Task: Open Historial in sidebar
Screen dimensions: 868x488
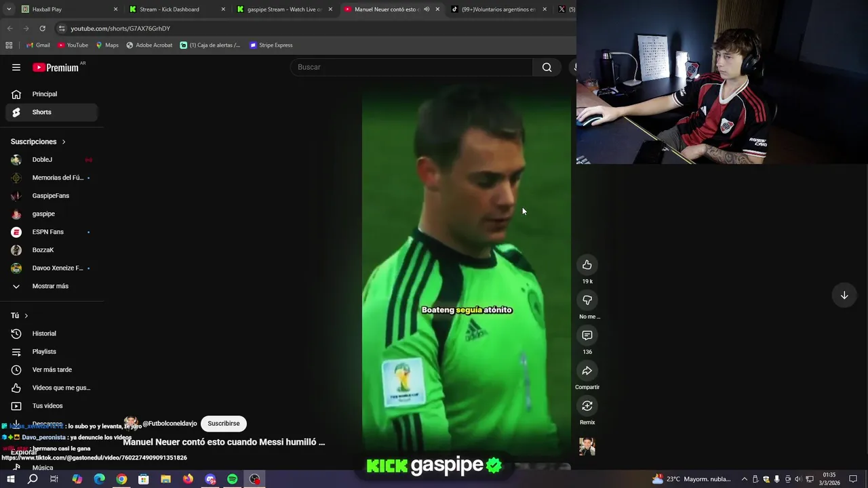Action: 51,333
